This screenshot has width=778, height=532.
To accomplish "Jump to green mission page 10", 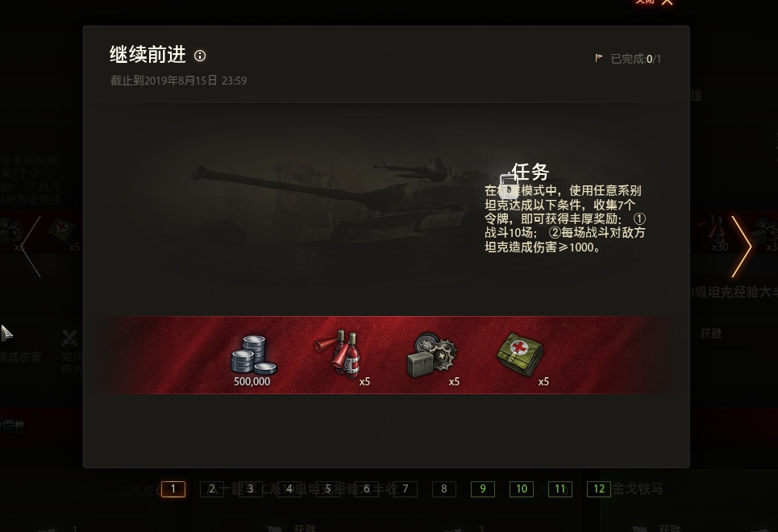I will (522, 488).
